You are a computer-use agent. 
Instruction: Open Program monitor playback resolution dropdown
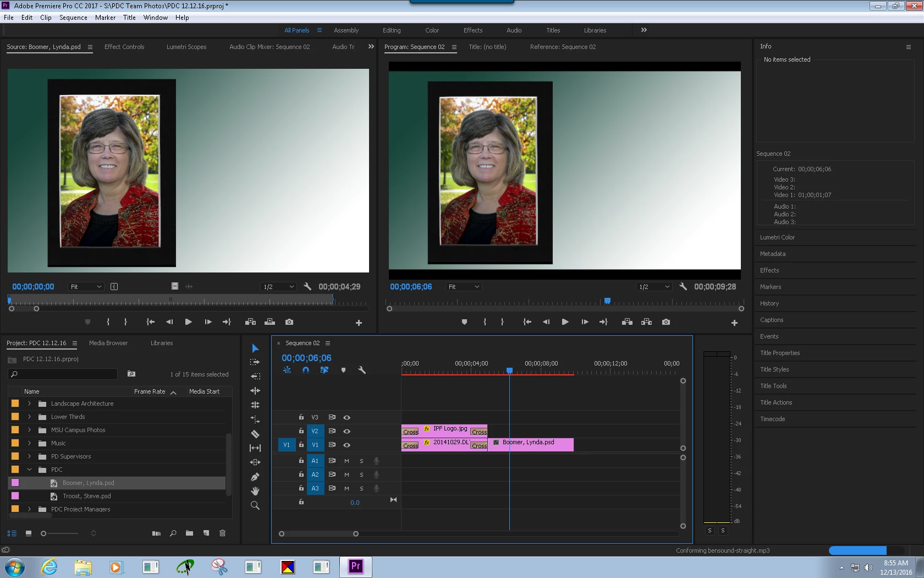[x=654, y=287]
